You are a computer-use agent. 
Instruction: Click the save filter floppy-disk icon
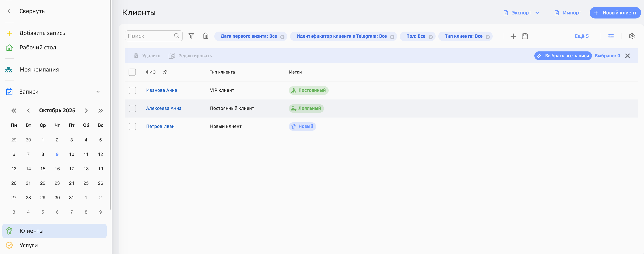[x=525, y=36]
